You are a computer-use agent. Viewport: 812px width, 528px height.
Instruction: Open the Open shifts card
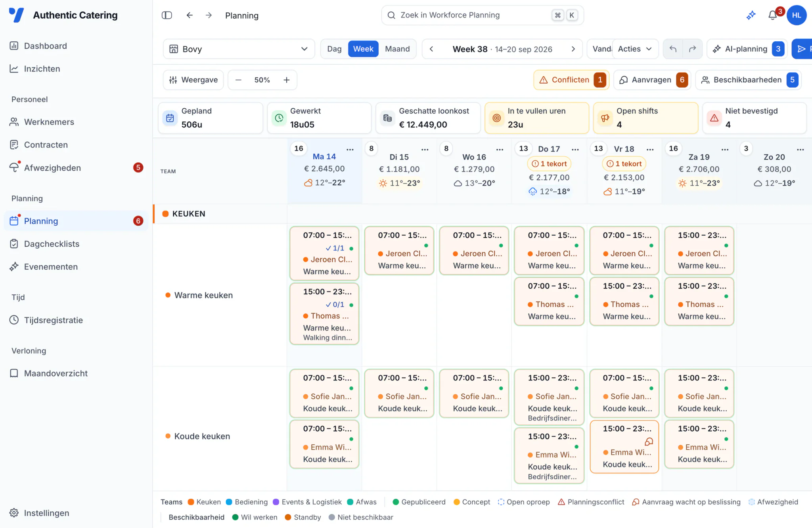[x=645, y=118]
